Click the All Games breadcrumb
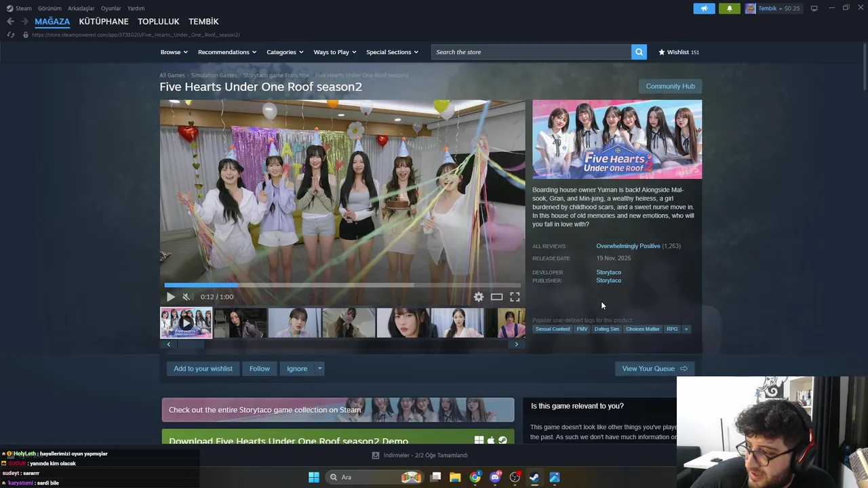The image size is (868, 488). click(x=172, y=75)
